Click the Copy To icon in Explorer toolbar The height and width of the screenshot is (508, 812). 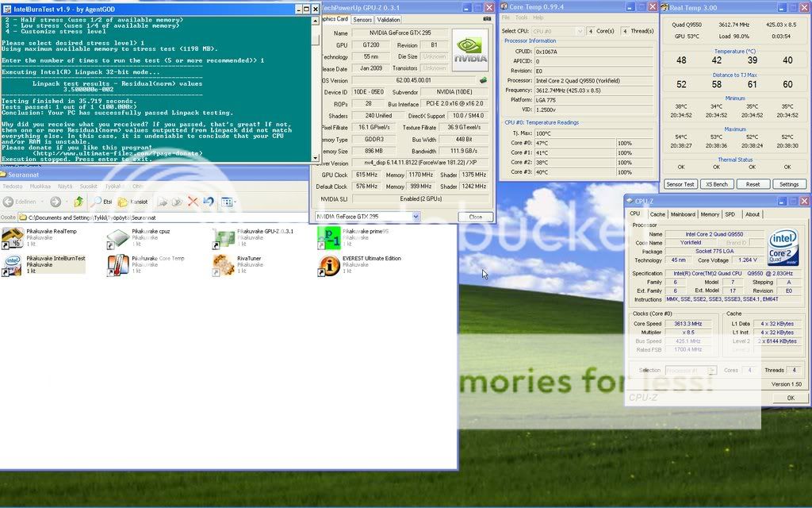(x=177, y=202)
